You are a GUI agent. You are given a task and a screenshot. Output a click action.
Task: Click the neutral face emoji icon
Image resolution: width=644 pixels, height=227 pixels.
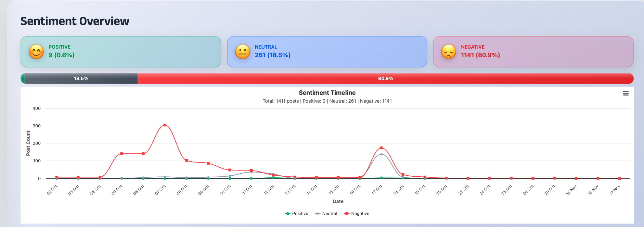[x=243, y=52]
